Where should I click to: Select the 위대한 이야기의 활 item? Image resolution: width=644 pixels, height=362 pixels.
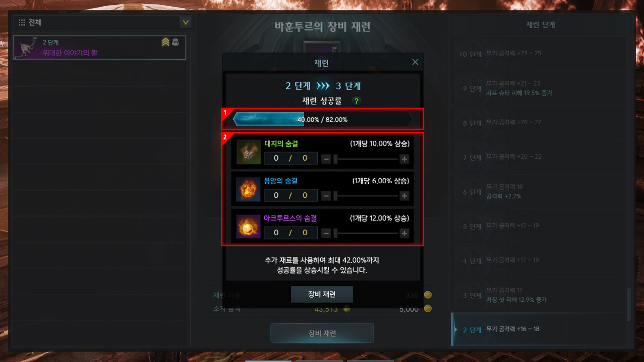point(99,48)
